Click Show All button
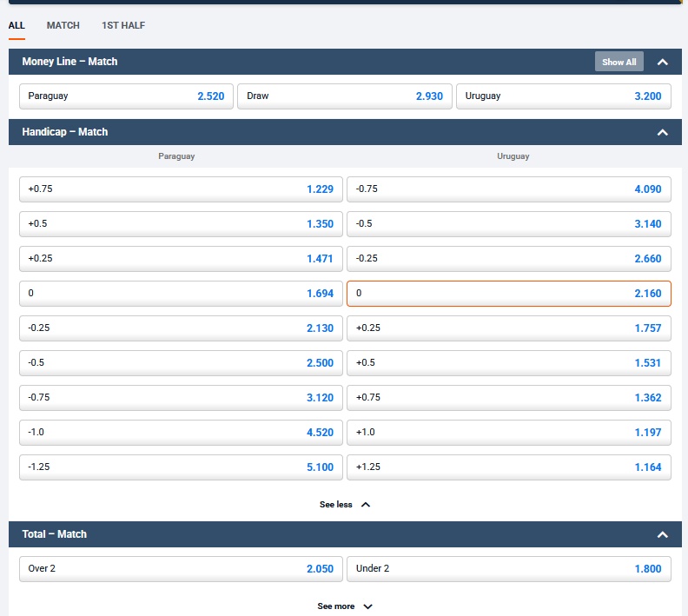The height and width of the screenshot is (616, 688). click(619, 62)
